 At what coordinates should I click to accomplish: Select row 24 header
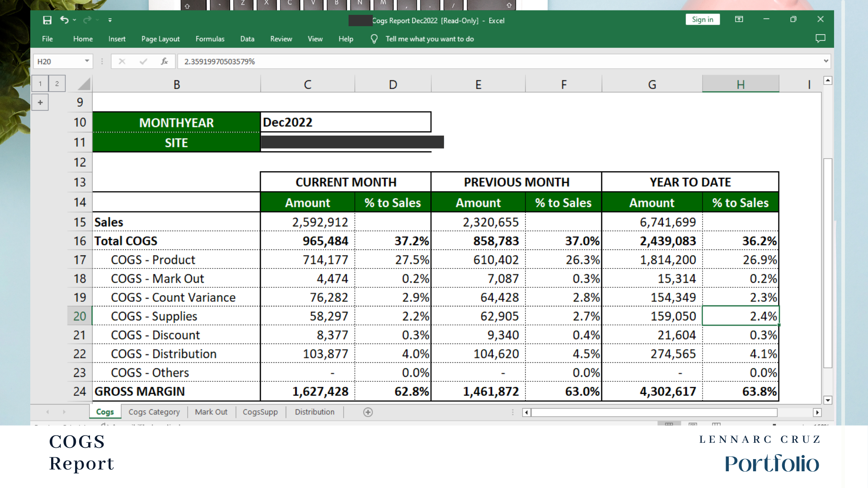coord(80,391)
